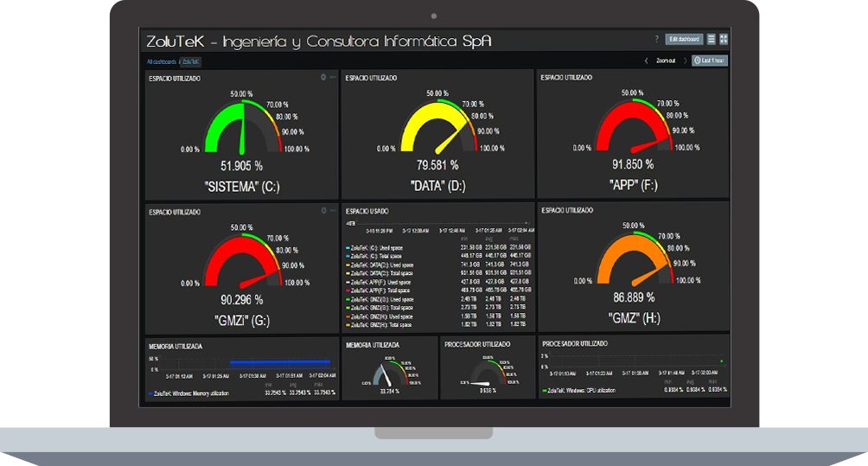Open three-dot menu on GMZi (G:) widget

tap(333, 210)
